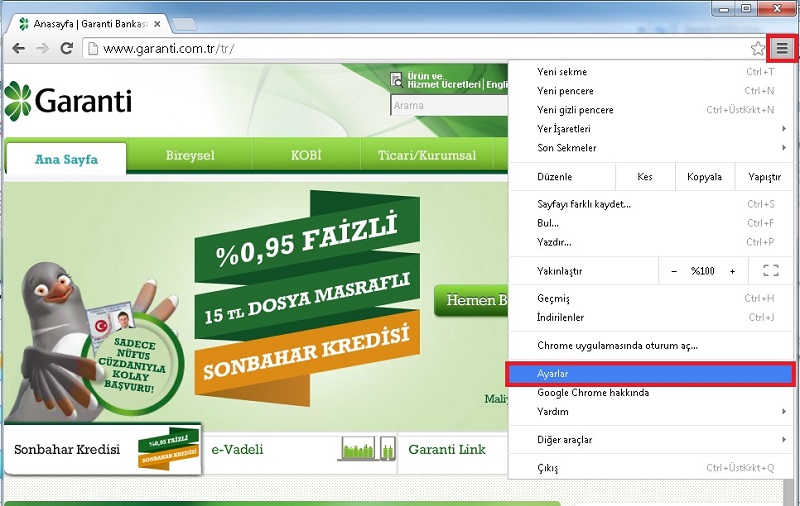Click Chrome uygulamasında oturum aç

point(650,345)
